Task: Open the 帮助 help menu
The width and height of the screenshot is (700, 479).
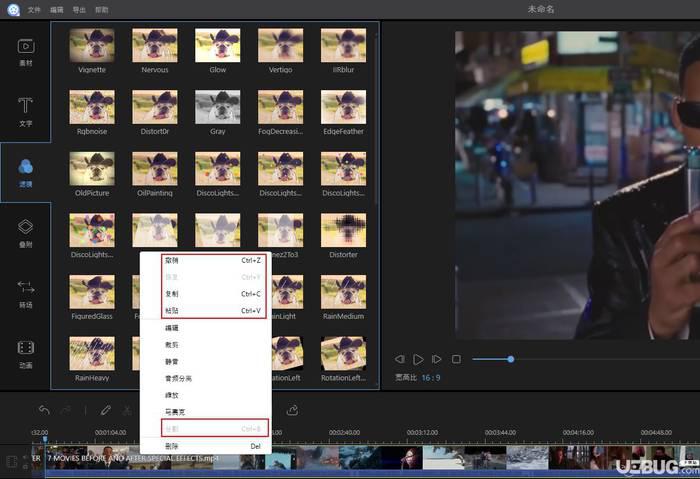Action: point(102,9)
